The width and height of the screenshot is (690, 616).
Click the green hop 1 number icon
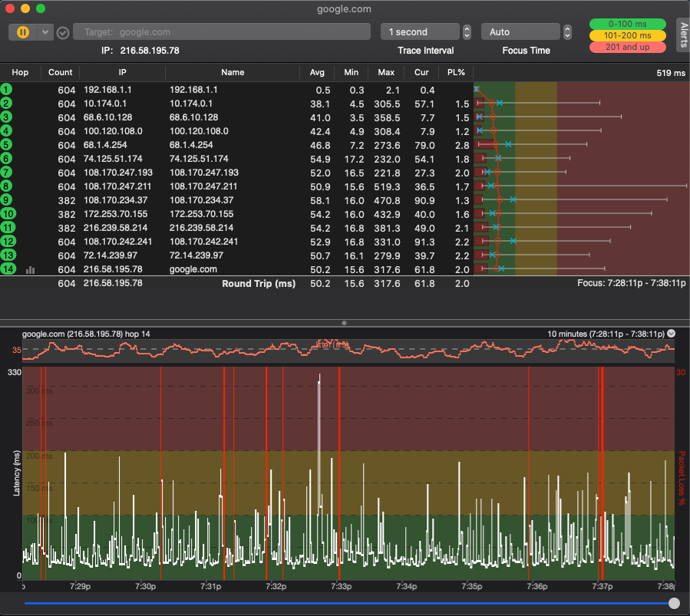tap(6, 90)
